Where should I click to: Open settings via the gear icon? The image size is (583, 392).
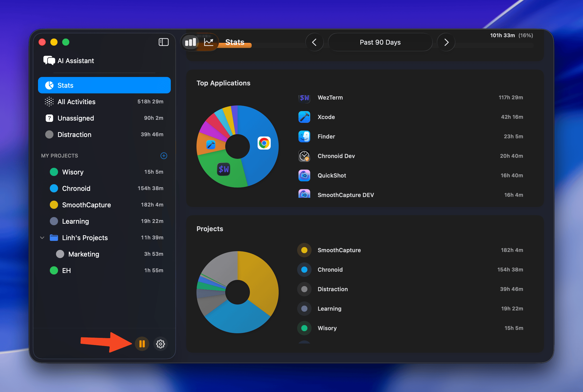tap(161, 344)
